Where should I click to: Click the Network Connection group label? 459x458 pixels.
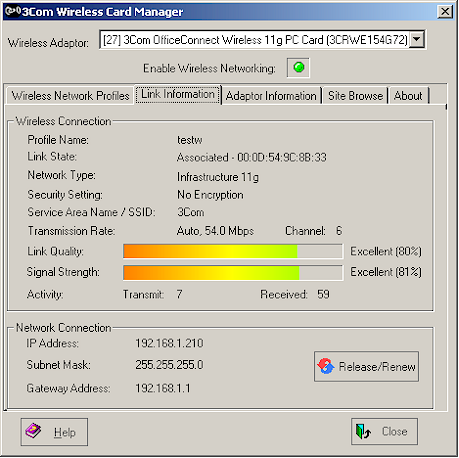(x=63, y=328)
